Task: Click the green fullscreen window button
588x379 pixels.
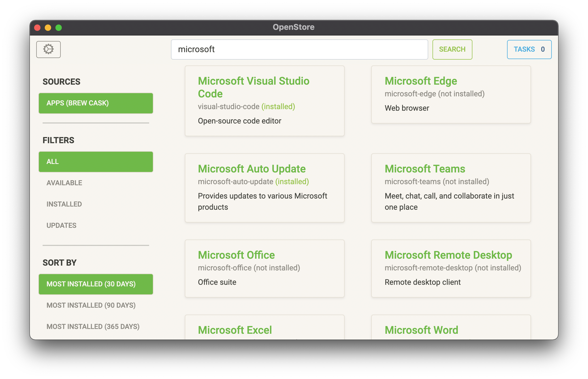Action: [x=59, y=28]
